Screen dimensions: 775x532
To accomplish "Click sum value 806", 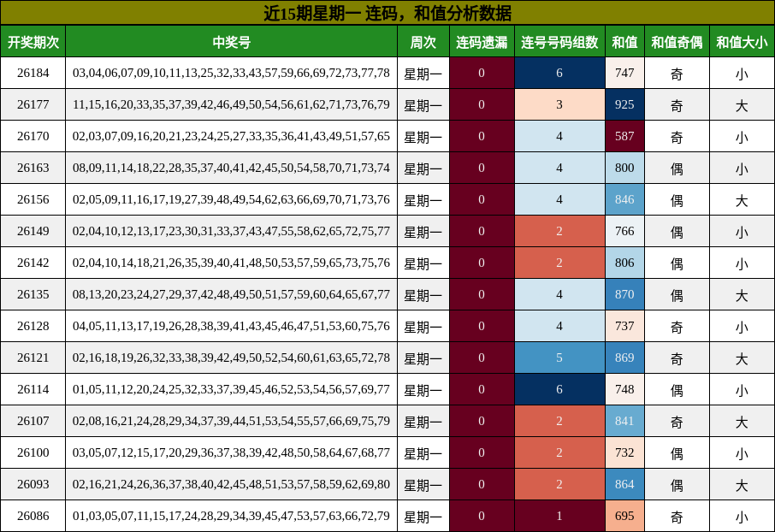I will coord(624,263).
